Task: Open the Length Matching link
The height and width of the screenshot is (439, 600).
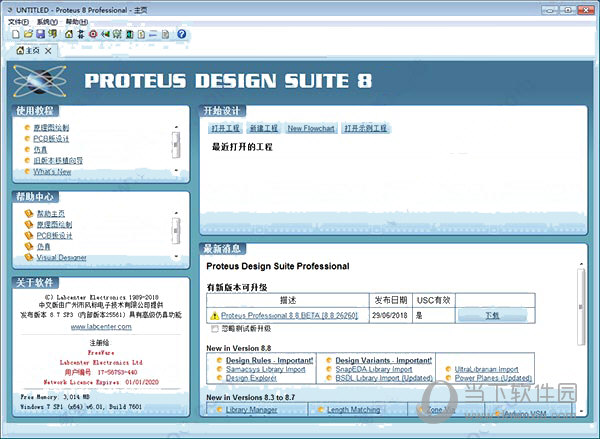Action: [x=354, y=410]
